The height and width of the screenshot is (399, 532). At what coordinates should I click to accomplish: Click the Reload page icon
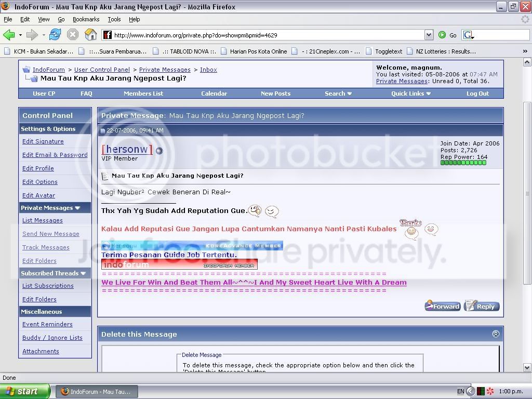pyautogui.click(x=55, y=35)
